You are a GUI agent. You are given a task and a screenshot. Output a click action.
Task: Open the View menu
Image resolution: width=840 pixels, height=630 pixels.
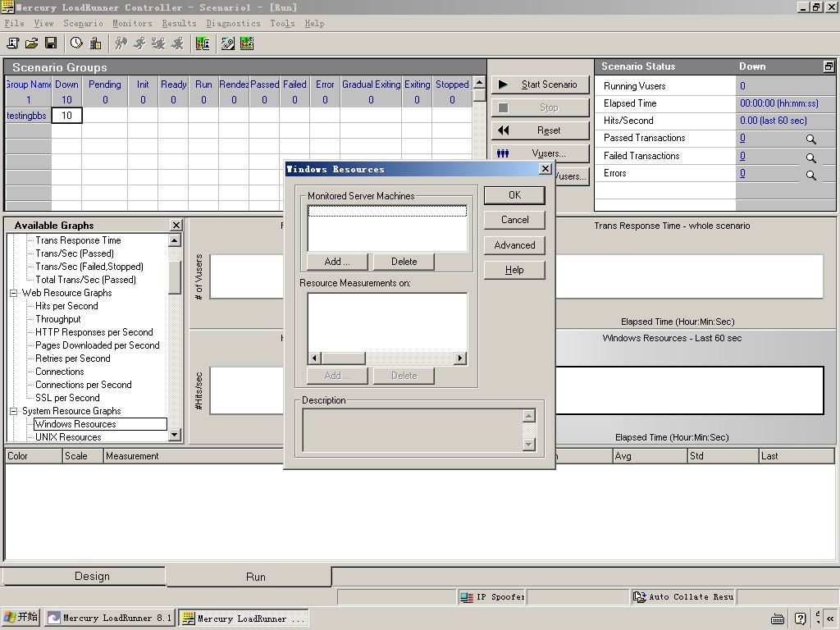coord(44,24)
